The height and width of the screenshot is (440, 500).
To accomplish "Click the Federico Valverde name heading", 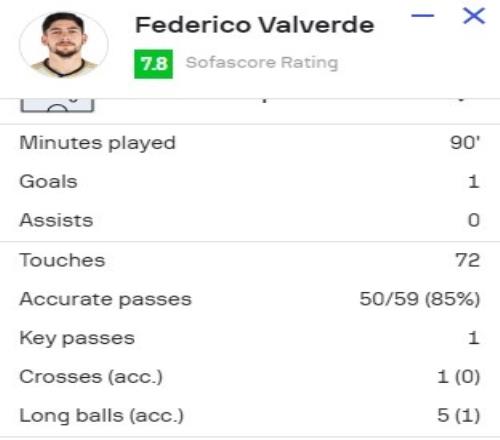I will (255, 25).
